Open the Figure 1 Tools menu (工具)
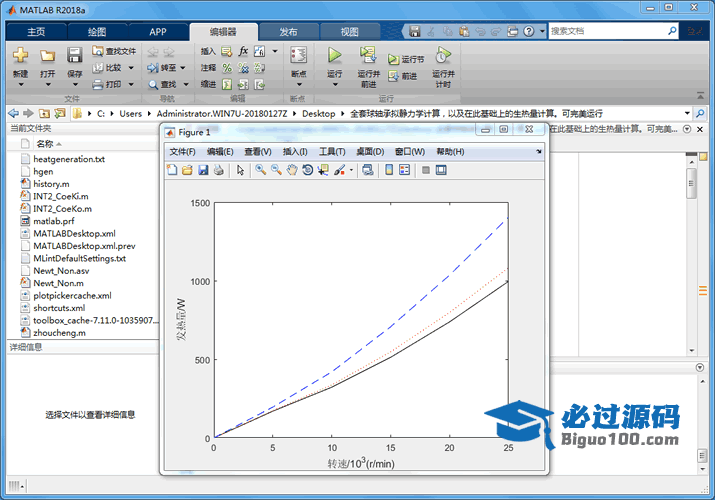Screen dimensions: 715x500 click(x=332, y=152)
